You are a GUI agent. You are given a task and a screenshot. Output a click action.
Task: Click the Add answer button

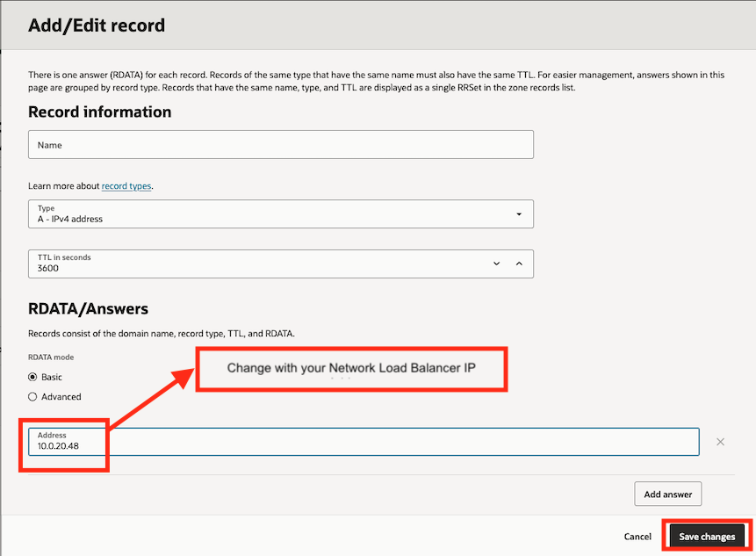(668, 494)
